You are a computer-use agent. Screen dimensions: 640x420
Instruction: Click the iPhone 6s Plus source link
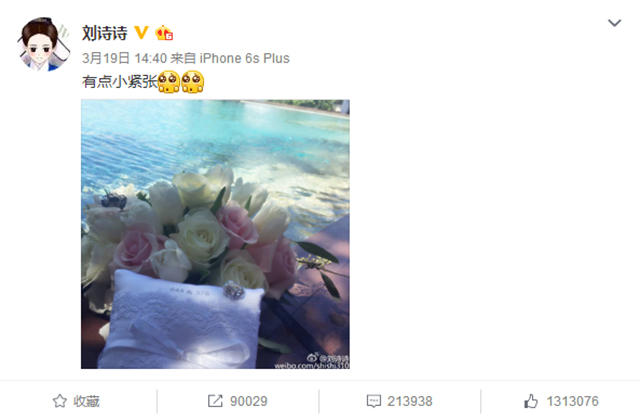click(244, 58)
